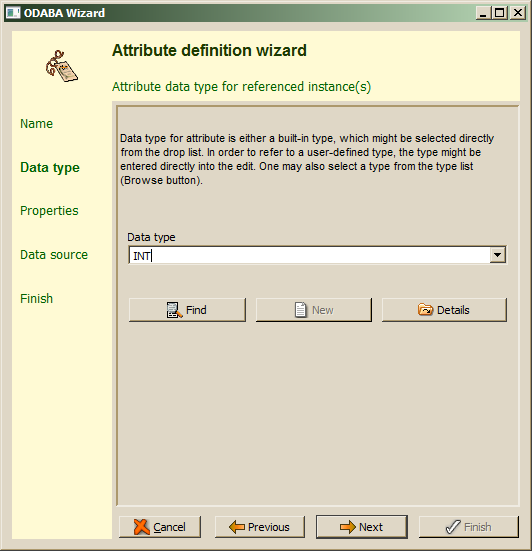Expand the Data type drop list arrow
The image size is (532, 551).
[x=498, y=255]
